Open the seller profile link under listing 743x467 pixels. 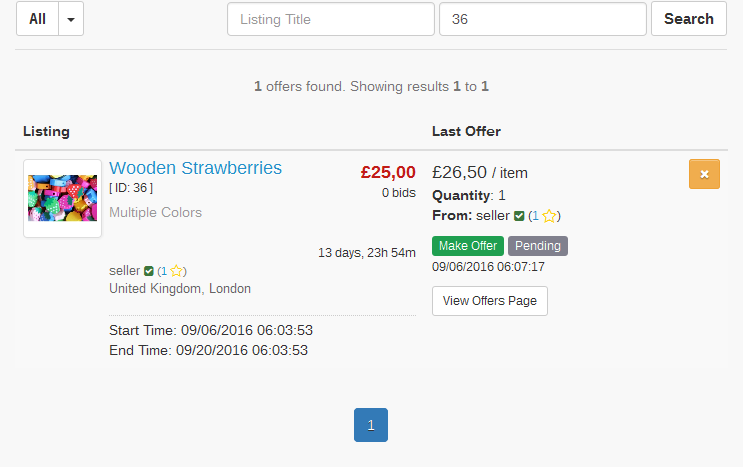[124, 271]
